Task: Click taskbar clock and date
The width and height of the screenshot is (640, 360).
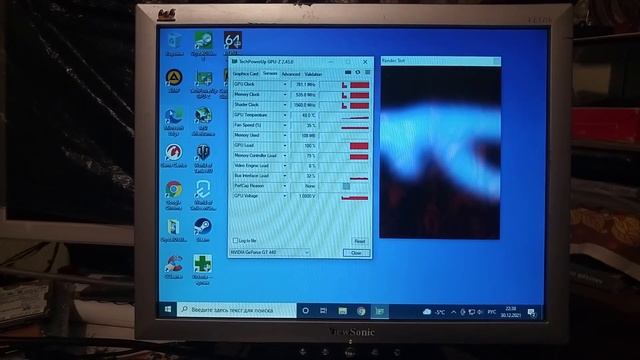Action: tap(511, 312)
